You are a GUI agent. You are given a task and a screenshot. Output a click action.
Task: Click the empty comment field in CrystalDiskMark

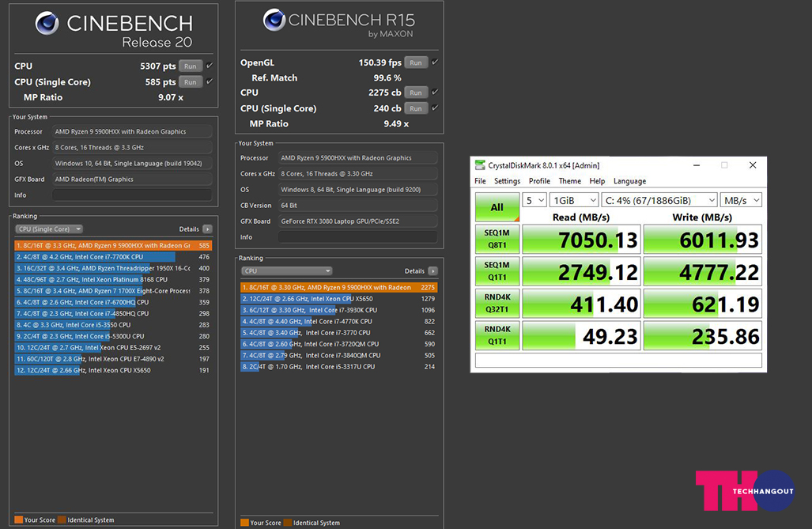click(618, 360)
